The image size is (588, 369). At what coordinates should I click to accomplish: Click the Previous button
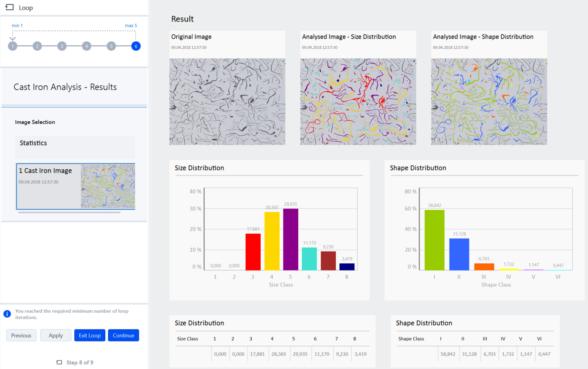click(x=21, y=335)
